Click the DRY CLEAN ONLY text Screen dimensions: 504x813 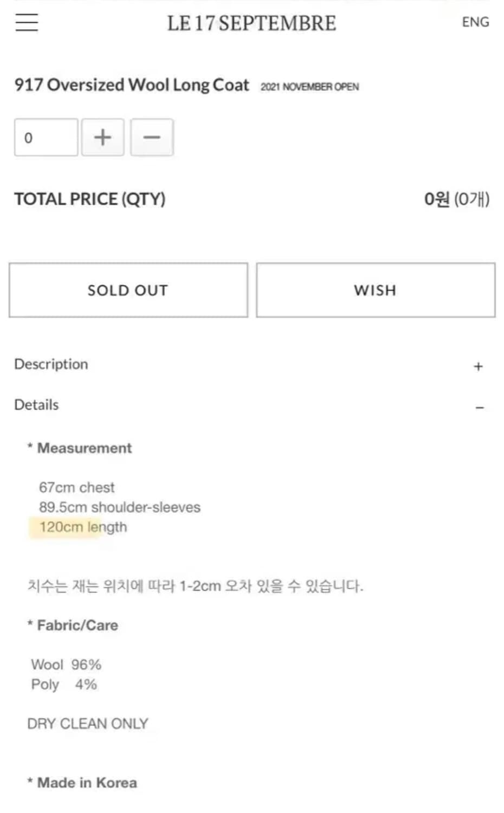[x=87, y=724]
